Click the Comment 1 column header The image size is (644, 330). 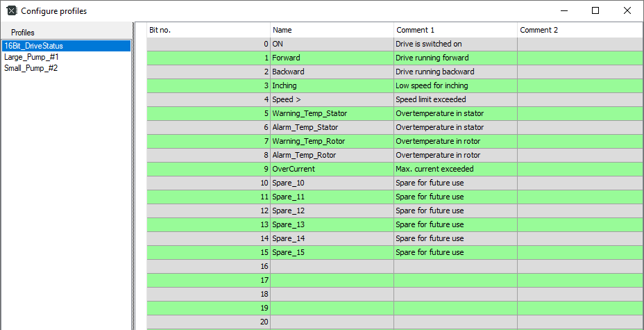tap(455, 31)
